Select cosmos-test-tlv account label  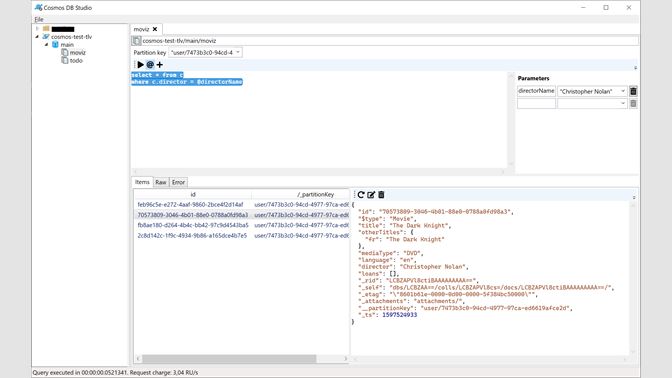pyautogui.click(x=72, y=37)
